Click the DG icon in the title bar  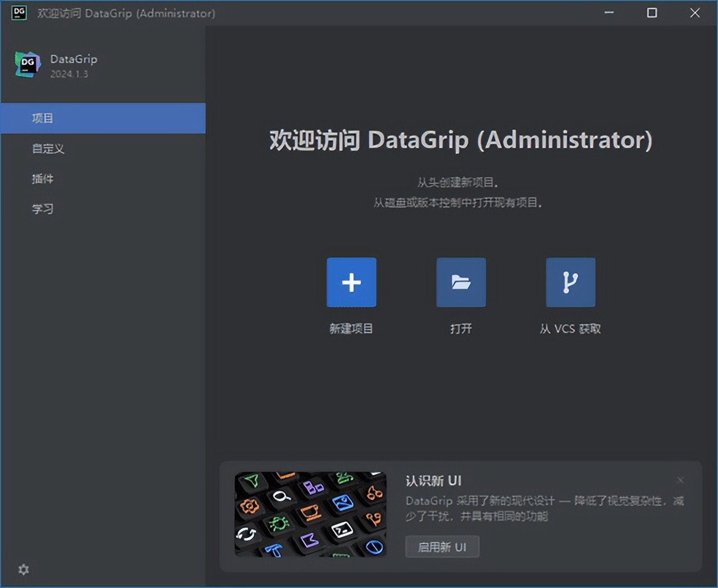coord(19,13)
